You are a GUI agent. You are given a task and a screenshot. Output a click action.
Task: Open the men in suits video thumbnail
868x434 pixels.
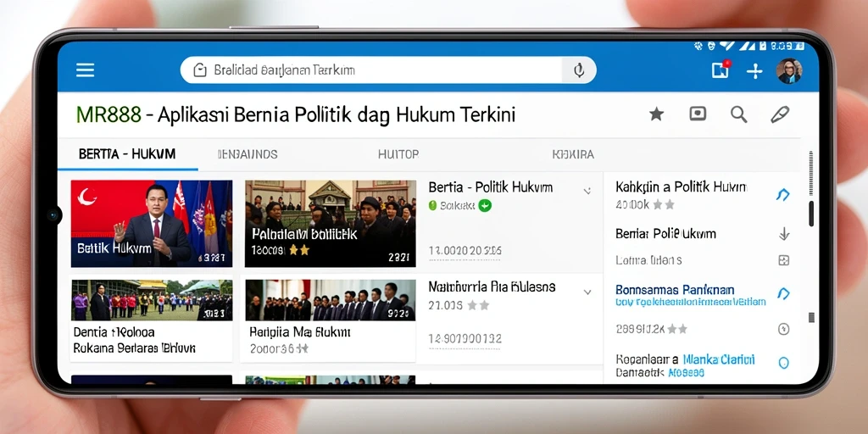click(x=330, y=300)
